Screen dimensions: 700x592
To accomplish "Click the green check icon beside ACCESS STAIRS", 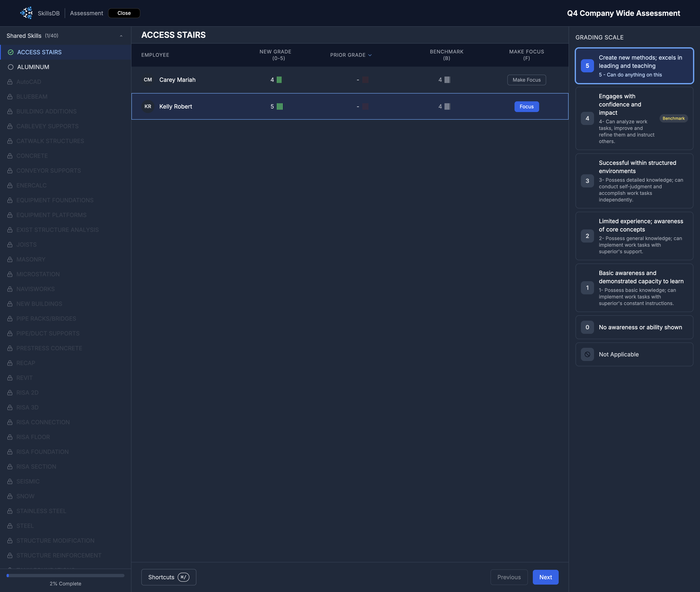I will (11, 52).
